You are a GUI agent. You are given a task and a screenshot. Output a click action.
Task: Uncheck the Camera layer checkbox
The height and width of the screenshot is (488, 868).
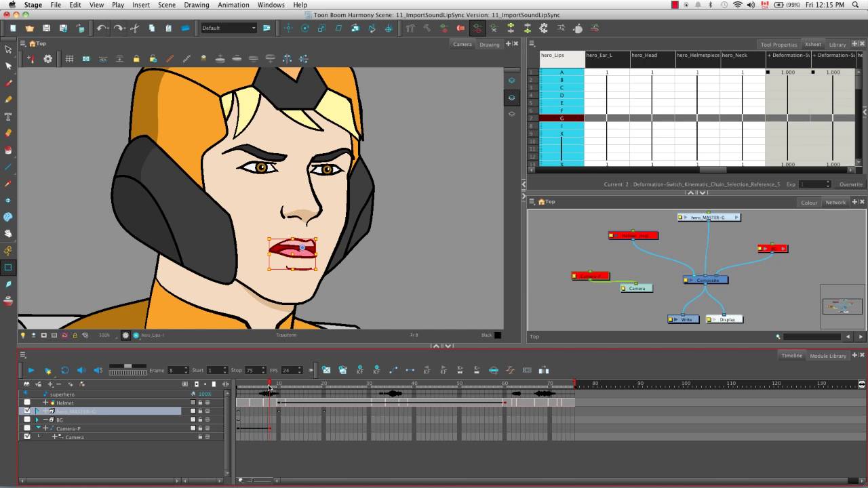(27, 436)
